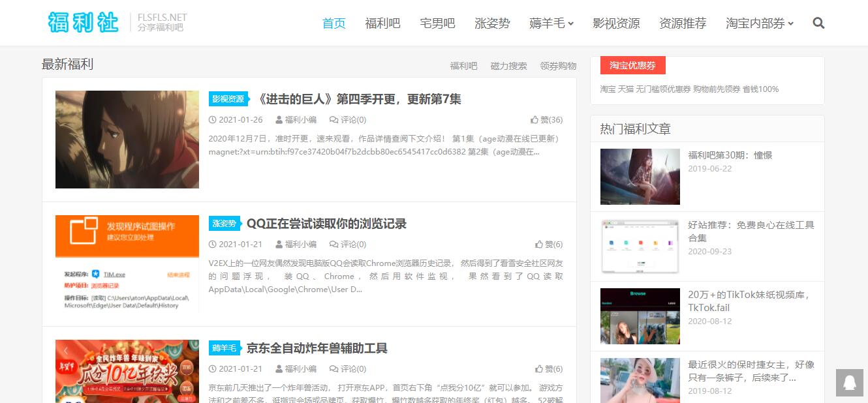Open thumbnail for 保时捷女主 article
The width and height of the screenshot is (868, 403).
[x=640, y=380]
